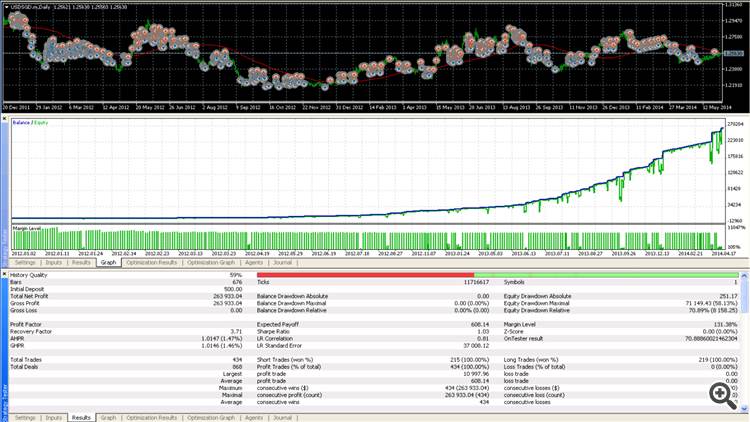Screen dimensions: 750x422
Task: Open Agents tab below the equity graph
Action: coord(254,263)
